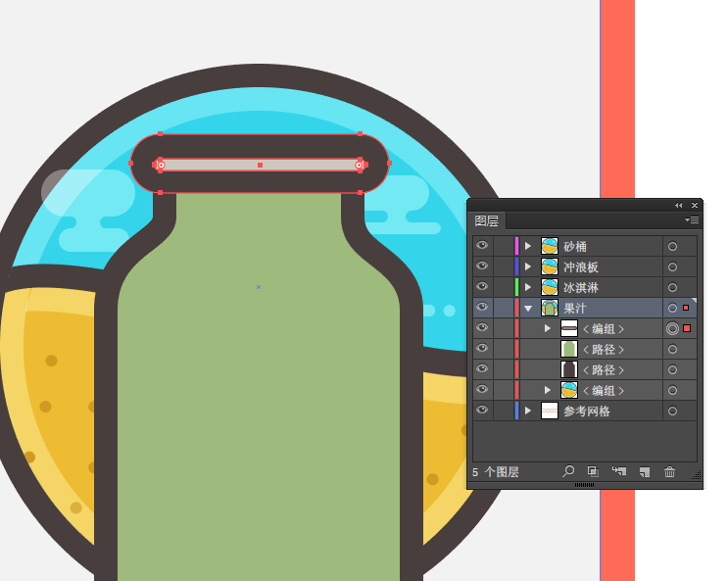The height and width of the screenshot is (581, 728).
Task: Collapse the 果汁 layer
Action: pyautogui.click(x=528, y=308)
